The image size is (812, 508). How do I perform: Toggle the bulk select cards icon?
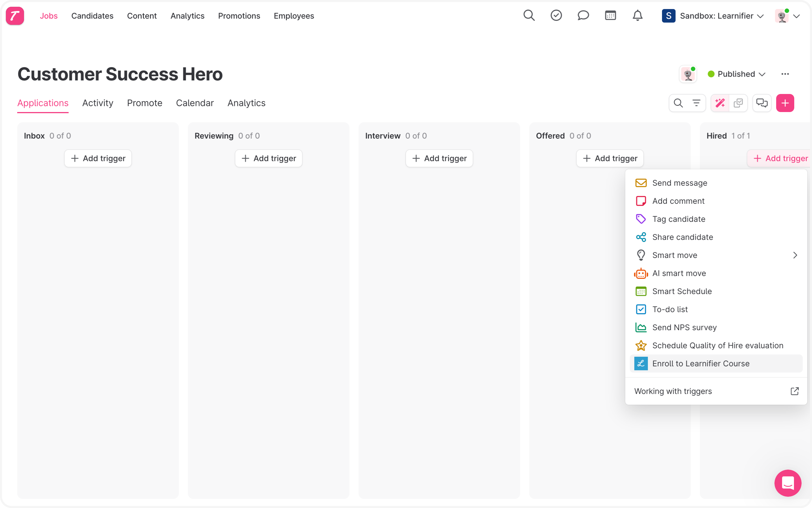738,103
